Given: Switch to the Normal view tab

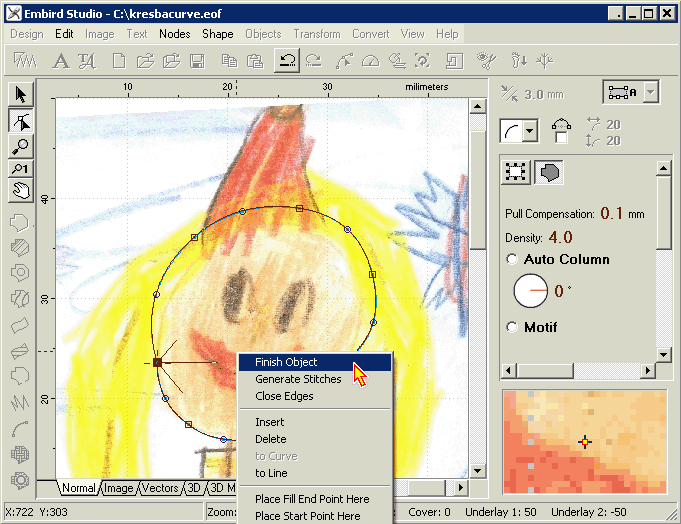Looking at the screenshot, I should click(78, 488).
